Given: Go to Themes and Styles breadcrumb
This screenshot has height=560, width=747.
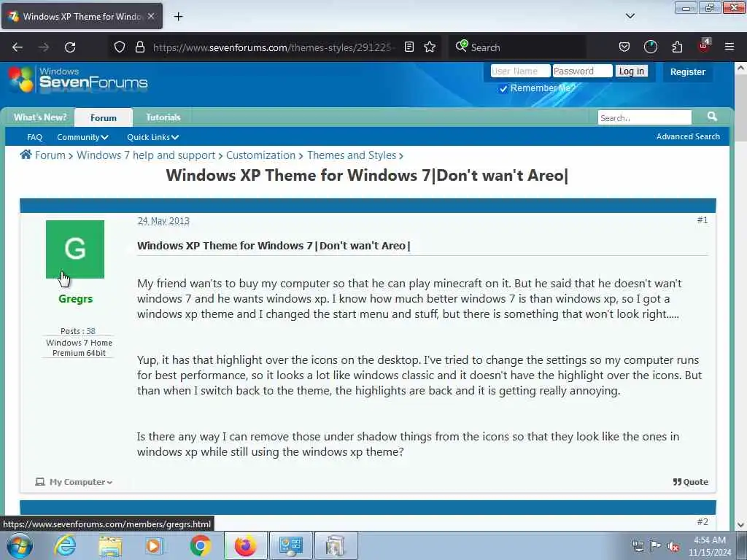Looking at the screenshot, I should (x=352, y=155).
